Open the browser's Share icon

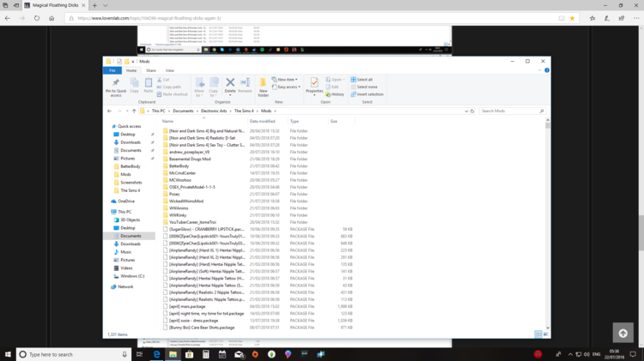click(x=622, y=18)
